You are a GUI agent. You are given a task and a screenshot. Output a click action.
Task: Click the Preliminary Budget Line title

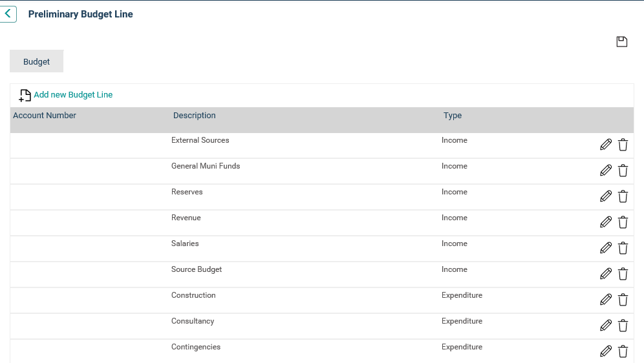pos(80,14)
